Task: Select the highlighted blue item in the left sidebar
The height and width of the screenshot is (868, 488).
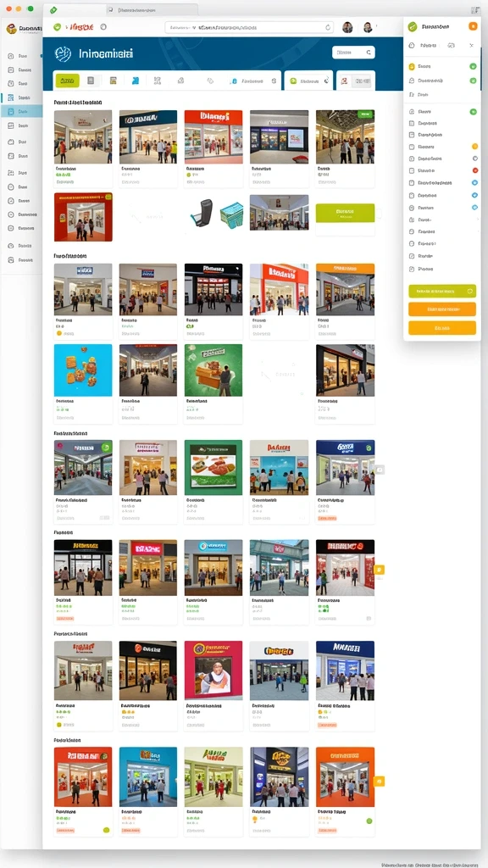Action: pyautogui.click(x=21, y=111)
